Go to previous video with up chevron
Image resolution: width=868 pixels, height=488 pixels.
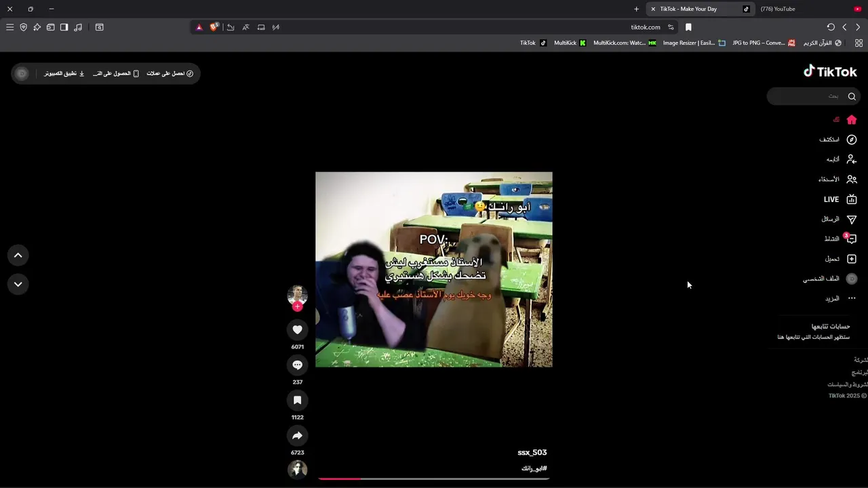[18, 256]
